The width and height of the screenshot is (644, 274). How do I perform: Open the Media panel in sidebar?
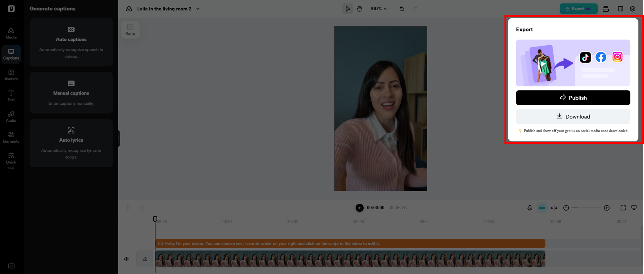(x=11, y=33)
